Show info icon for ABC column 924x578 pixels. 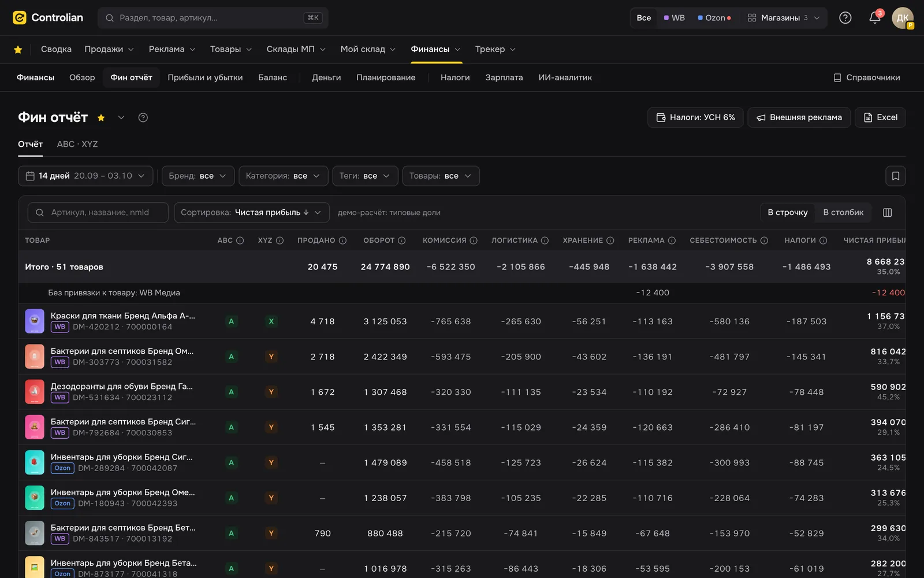click(x=240, y=240)
